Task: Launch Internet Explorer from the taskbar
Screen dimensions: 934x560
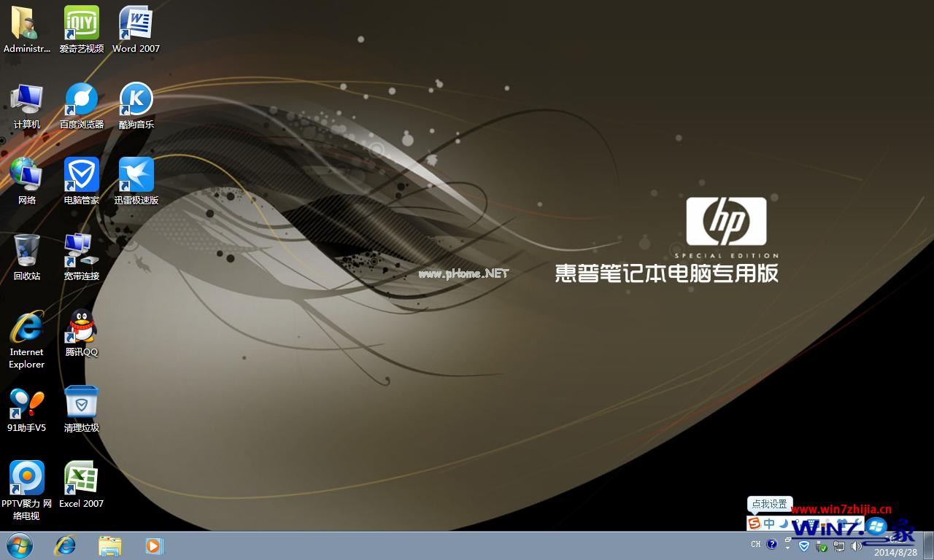Action: 66,545
